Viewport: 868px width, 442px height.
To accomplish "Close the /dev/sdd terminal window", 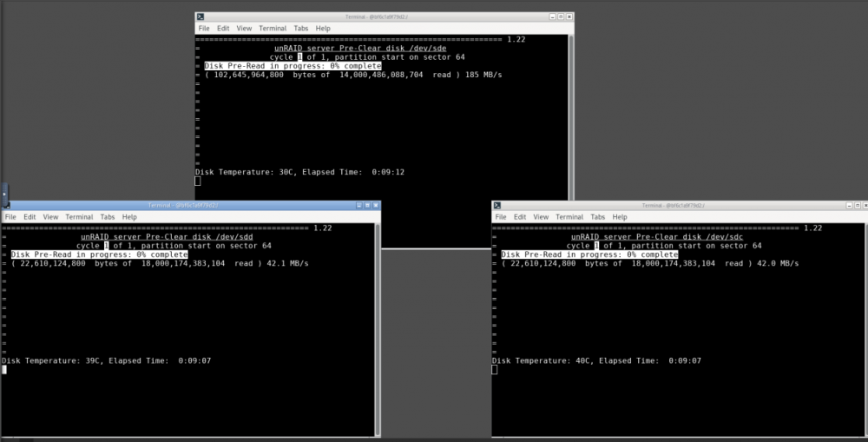I will click(376, 206).
